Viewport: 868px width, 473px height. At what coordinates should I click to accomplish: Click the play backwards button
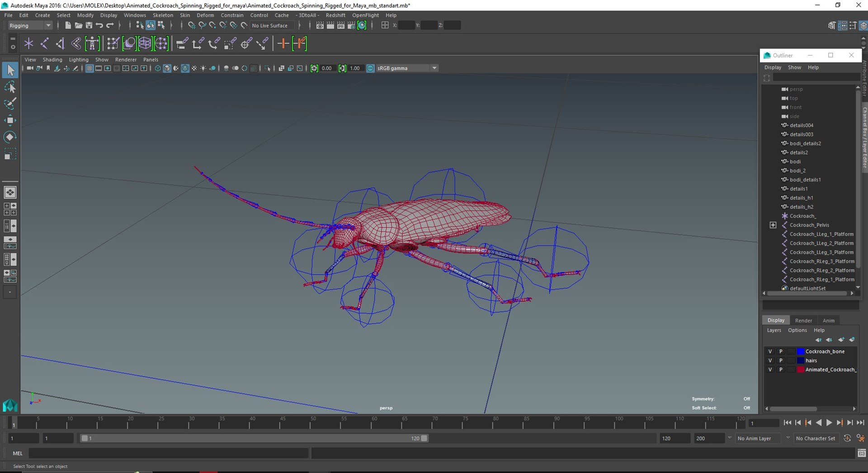(x=819, y=423)
